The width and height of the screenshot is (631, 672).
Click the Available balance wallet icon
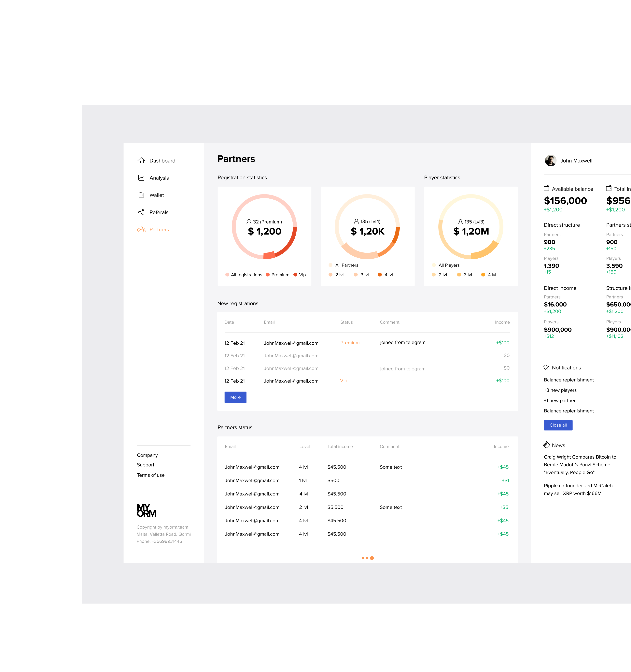click(x=546, y=189)
